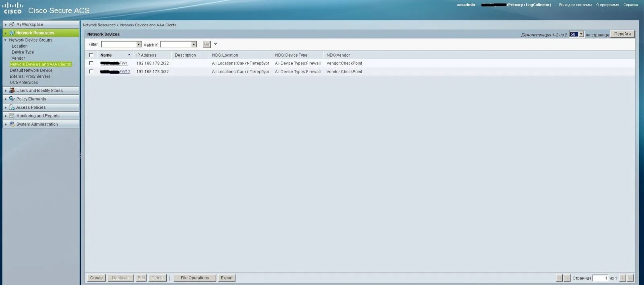Click the Cisco logo
Image resolution: width=644 pixels, height=285 pixels.
click(x=13, y=8)
